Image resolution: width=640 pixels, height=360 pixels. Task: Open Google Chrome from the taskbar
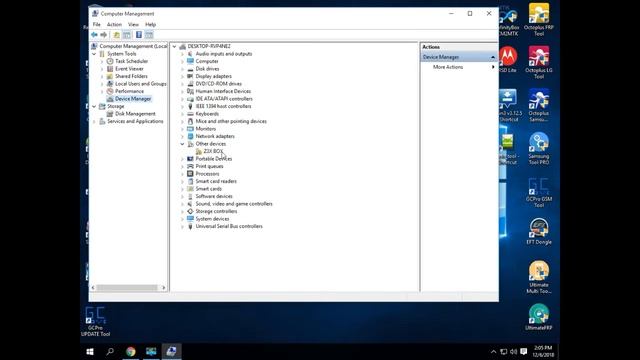(x=131, y=351)
